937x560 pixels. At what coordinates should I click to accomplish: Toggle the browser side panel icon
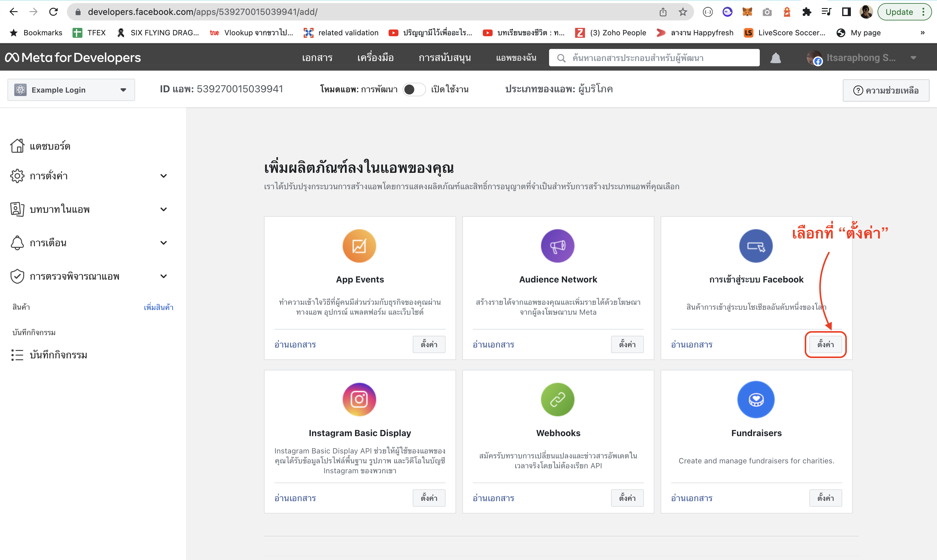(846, 12)
